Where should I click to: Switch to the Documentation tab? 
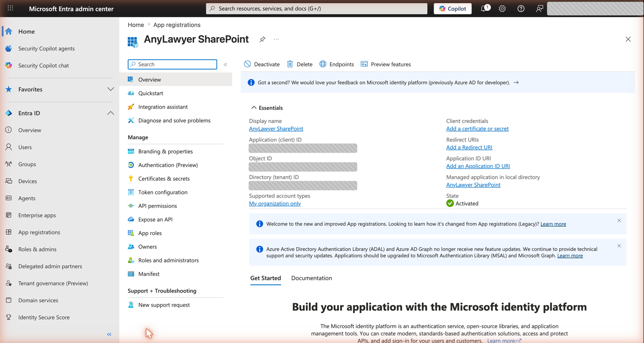(311, 278)
